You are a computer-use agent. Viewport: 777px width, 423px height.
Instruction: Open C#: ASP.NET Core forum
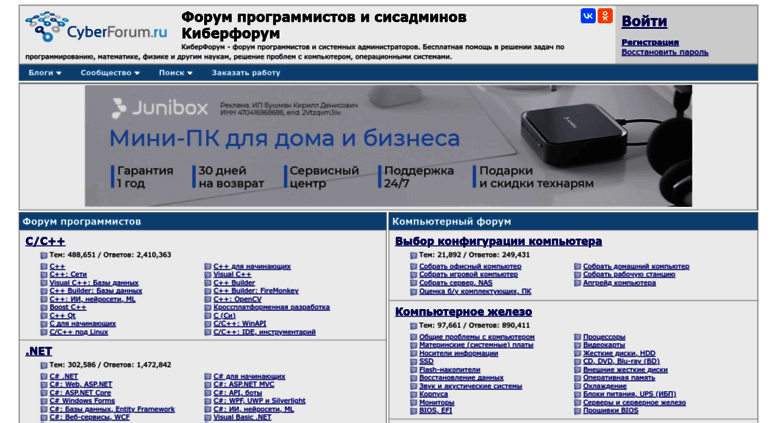pos(80,392)
